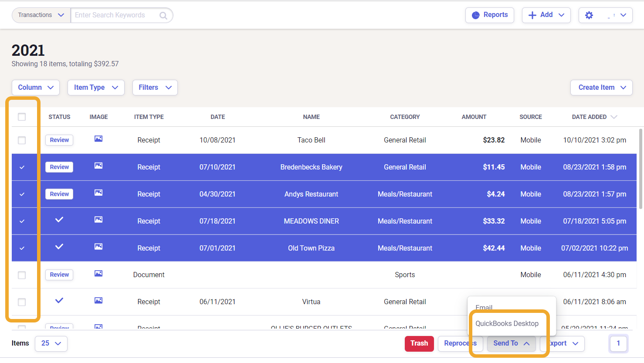
Task: Click the Old Town Pizza image icon
Action: click(98, 247)
